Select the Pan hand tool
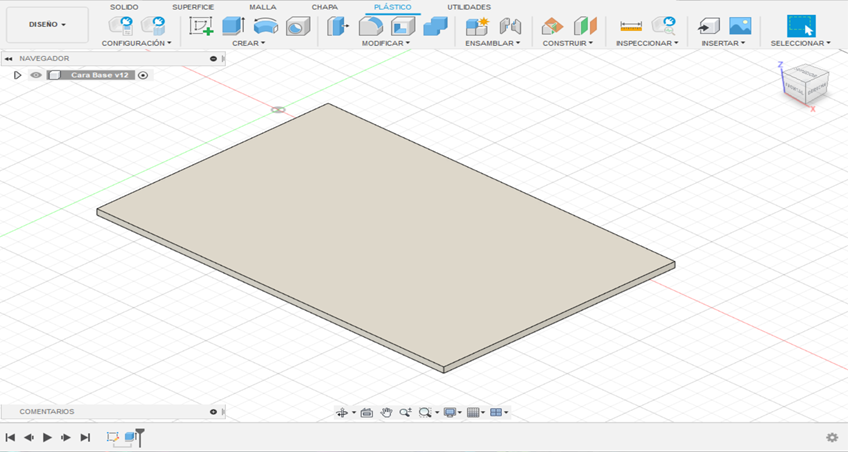The image size is (848, 452). (x=386, y=413)
